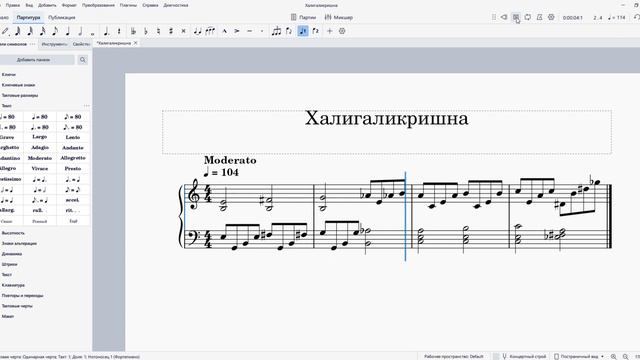Screen dimensions: 640x360
Task: Flip note direction
Action: pos(289,31)
